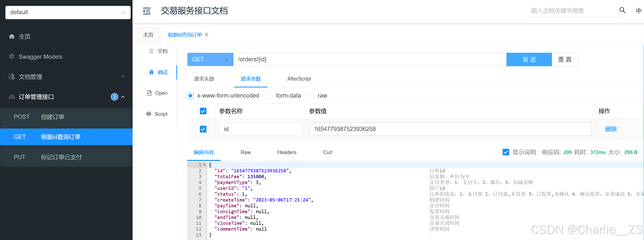Click the /orders/{id} URL field
This screenshot has width=644, height=240.
[370, 59]
